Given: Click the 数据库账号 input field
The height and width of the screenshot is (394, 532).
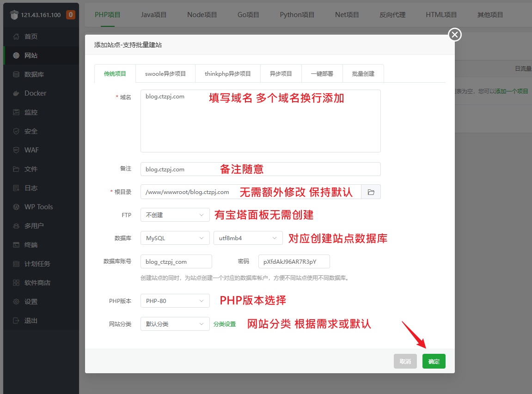Looking at the screenshot, I should [x=176, y=262].
